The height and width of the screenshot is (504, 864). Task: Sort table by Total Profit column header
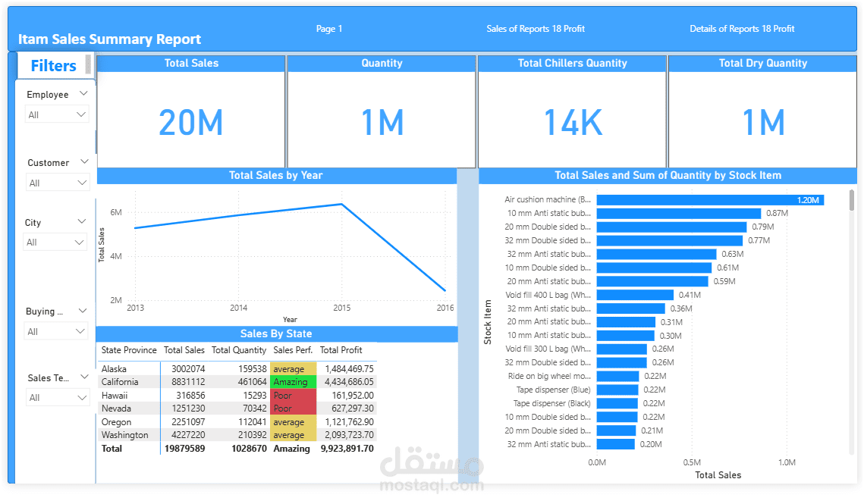click(x=341, y=350)
